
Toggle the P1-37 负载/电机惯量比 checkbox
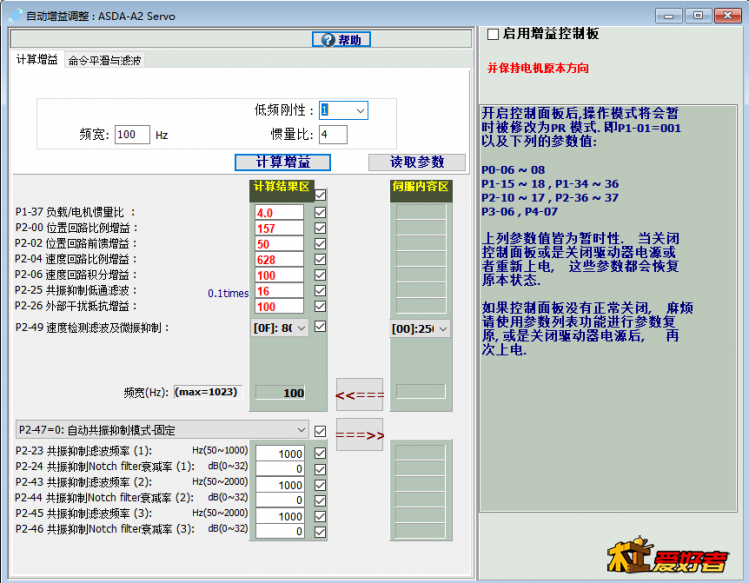coord(320,212)
